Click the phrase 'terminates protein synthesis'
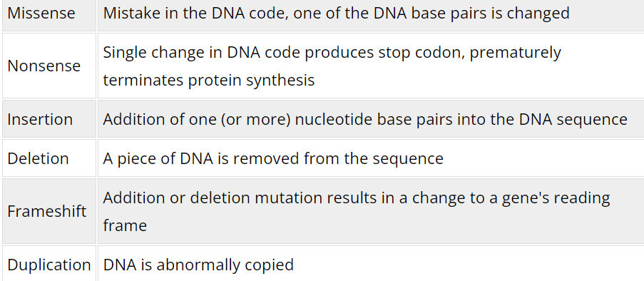 209,80
